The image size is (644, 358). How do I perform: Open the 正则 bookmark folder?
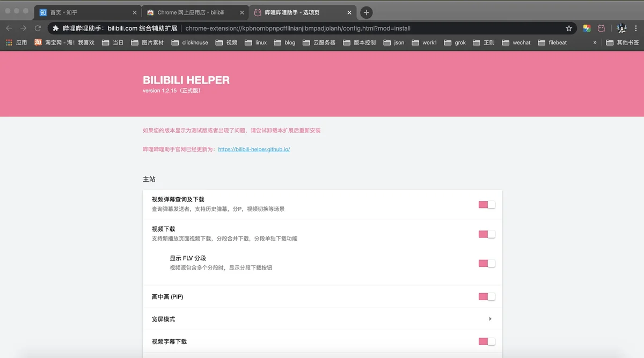point(484,42)
